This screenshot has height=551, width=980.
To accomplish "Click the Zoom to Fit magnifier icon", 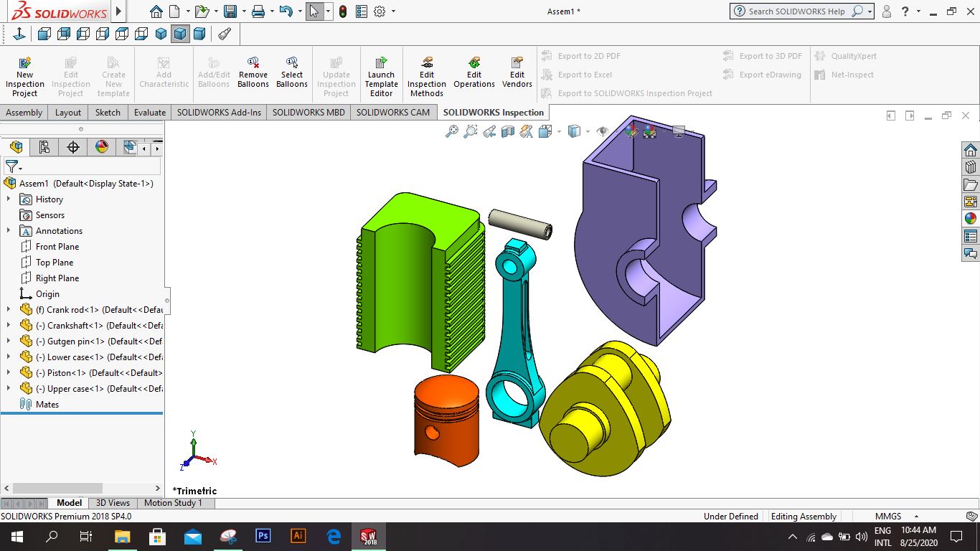I will click(451, 131).
